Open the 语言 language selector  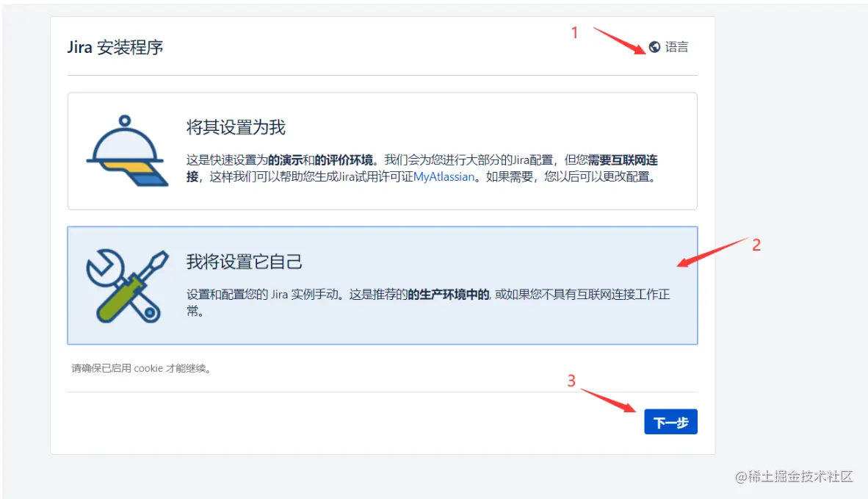coord(669,47)
